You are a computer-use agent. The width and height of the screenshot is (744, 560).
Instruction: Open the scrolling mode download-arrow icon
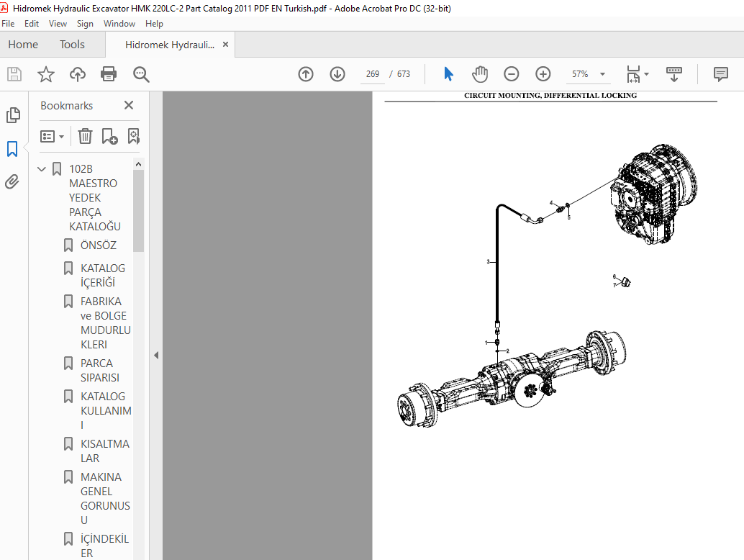coord(673,74)
